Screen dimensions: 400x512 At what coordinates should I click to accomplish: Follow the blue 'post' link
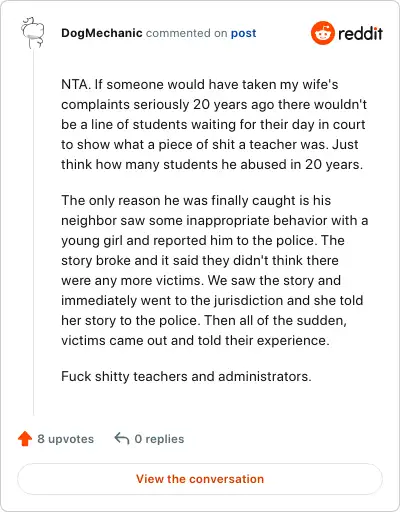pos(244,33)
